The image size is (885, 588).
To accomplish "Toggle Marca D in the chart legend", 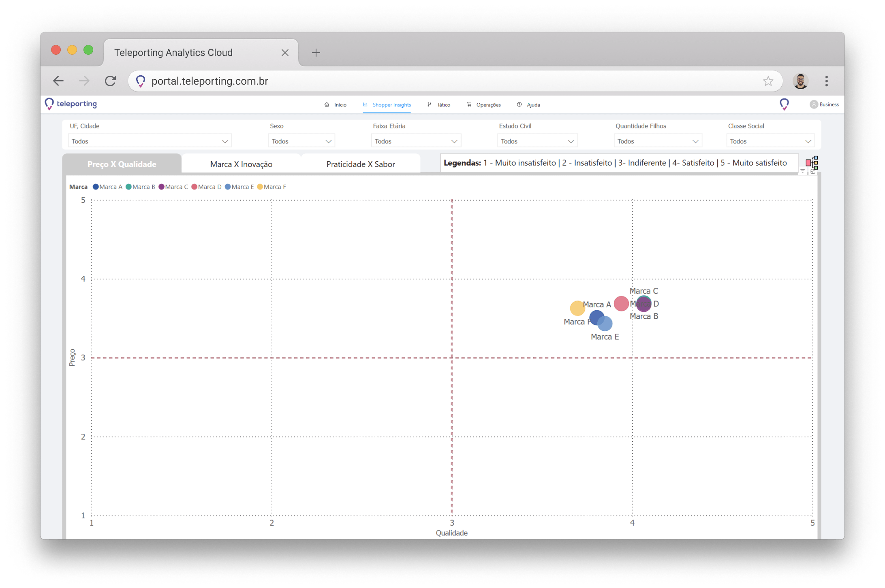I will click(206, 187).
